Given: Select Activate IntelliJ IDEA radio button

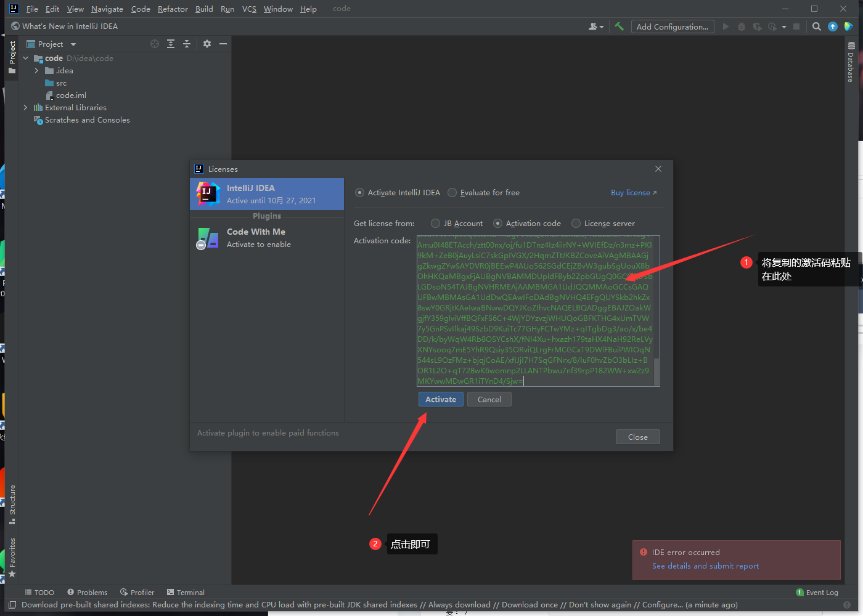Looking at the screenshot, I should click(359, 193).
